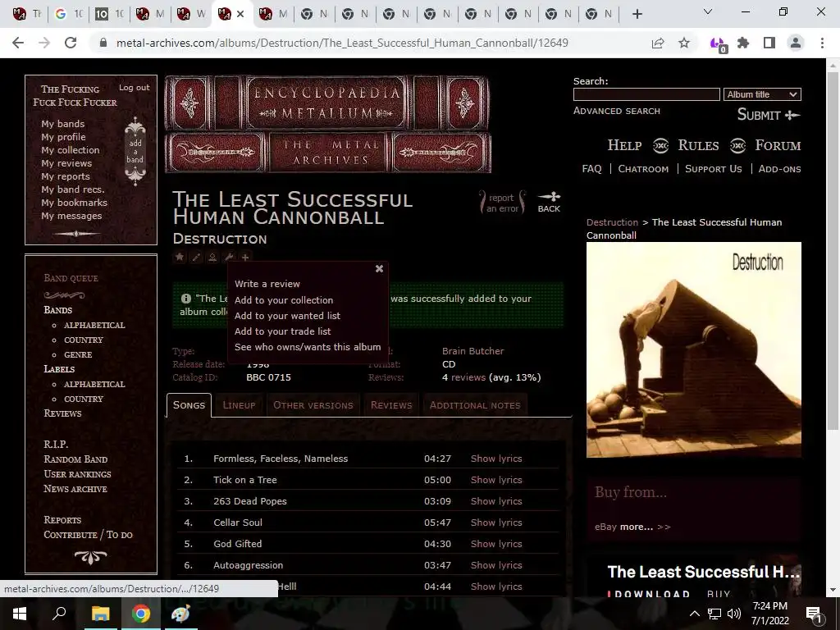Open the Album title search dropdown
840x630 pixels.
[762, 94]
